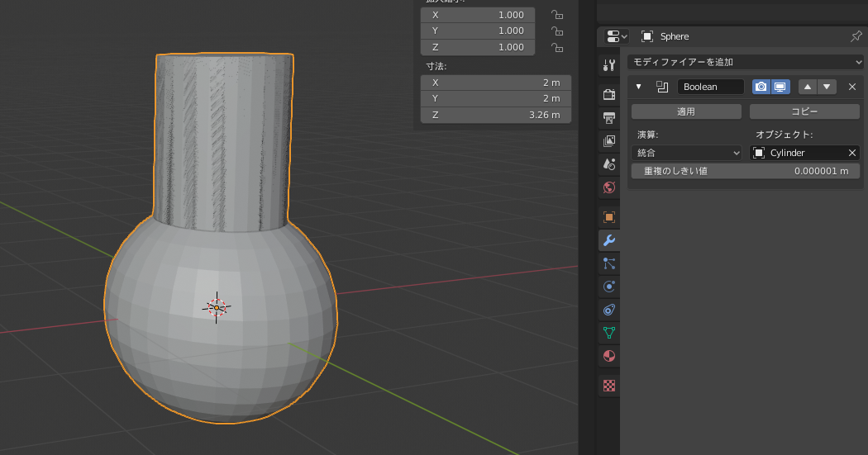868x455 pixels.
Task: Open the Active Tool properties tab
Action: [x=609, y=65]
